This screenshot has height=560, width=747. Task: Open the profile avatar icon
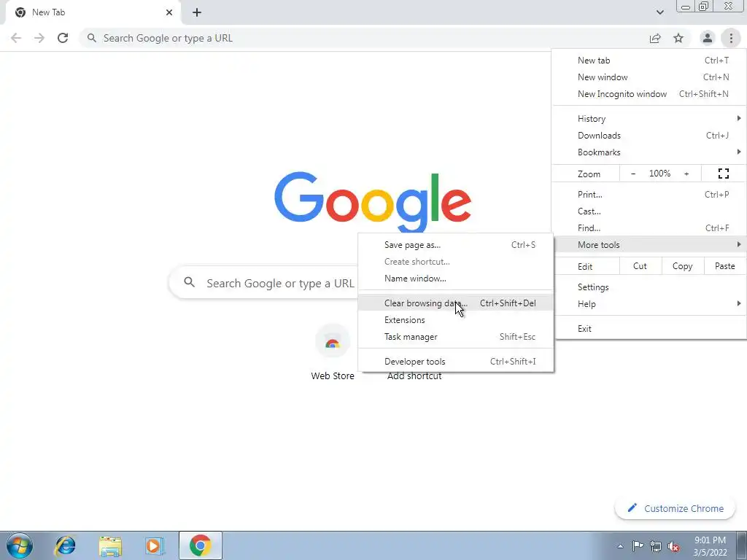[708, 38]
